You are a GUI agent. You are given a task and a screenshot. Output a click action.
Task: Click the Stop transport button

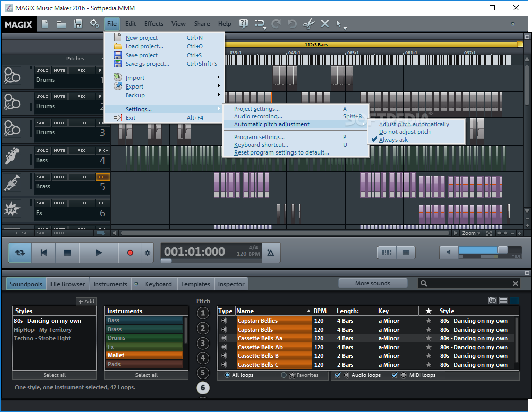67,253
